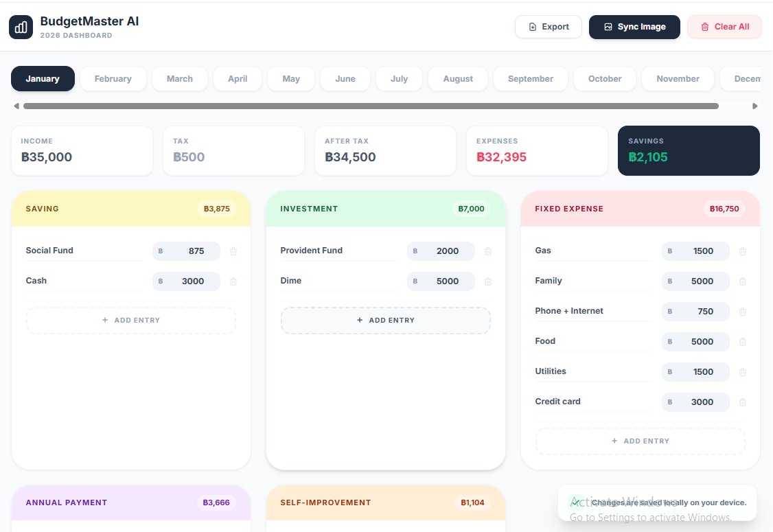Remove the Provident Fund entry
The width and height of the screenshot is (773, 532).
[488, 251]
